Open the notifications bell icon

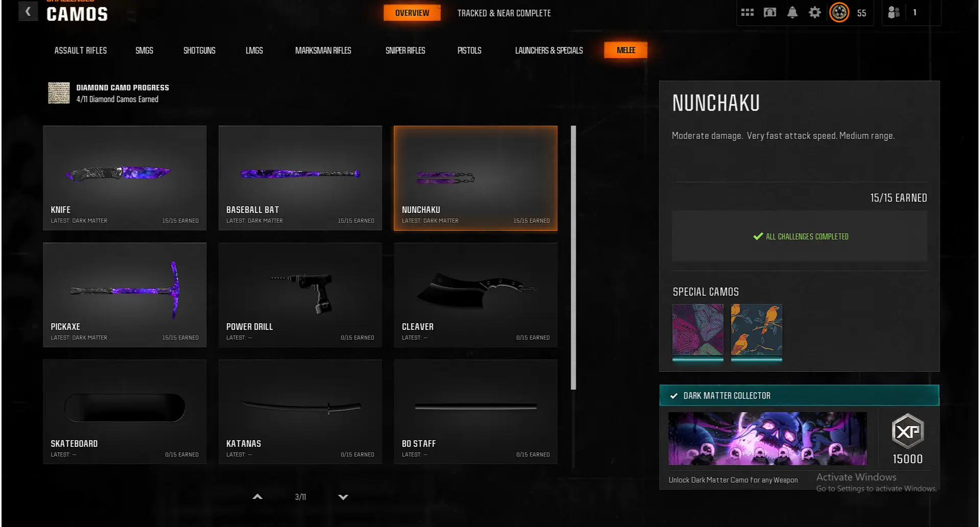(x=792, y=12)
